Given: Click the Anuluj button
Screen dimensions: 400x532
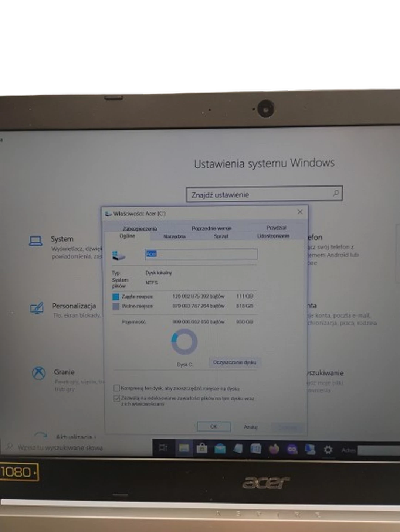Looking at the screenshot, I should (250, 427).
